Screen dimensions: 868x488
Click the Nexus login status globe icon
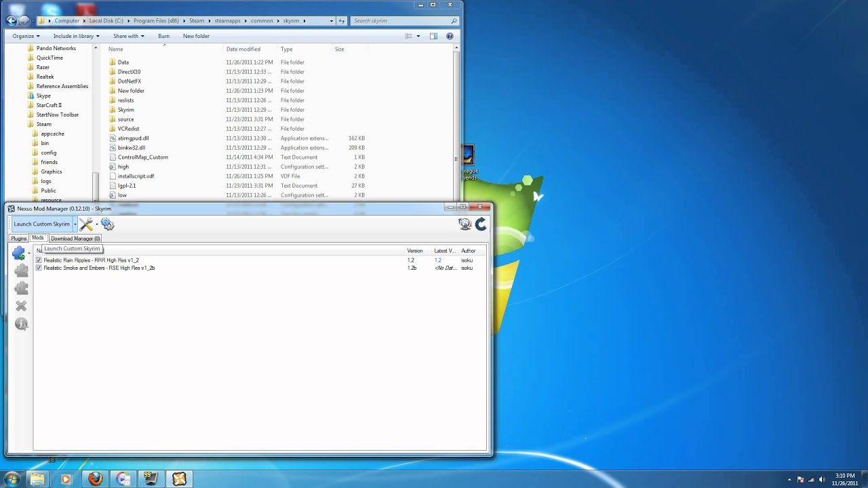click(x=465, y=224)
